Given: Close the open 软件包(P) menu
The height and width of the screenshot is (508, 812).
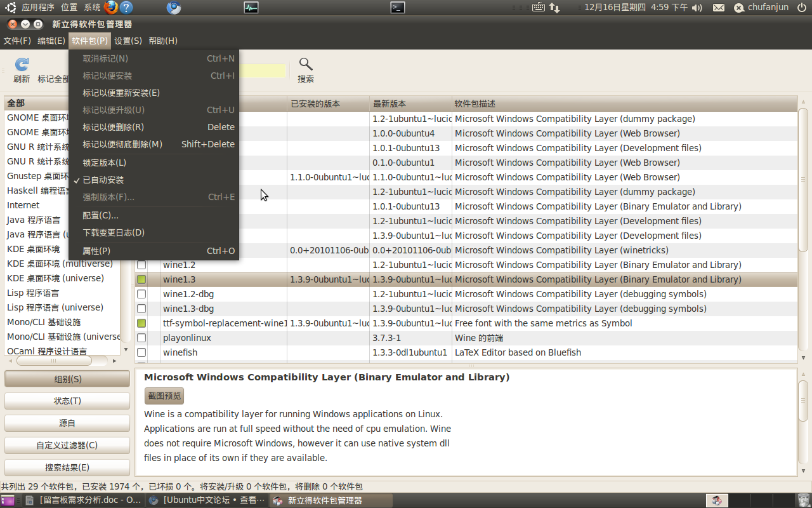Looking at the screenshot, I should pos(90,41).
